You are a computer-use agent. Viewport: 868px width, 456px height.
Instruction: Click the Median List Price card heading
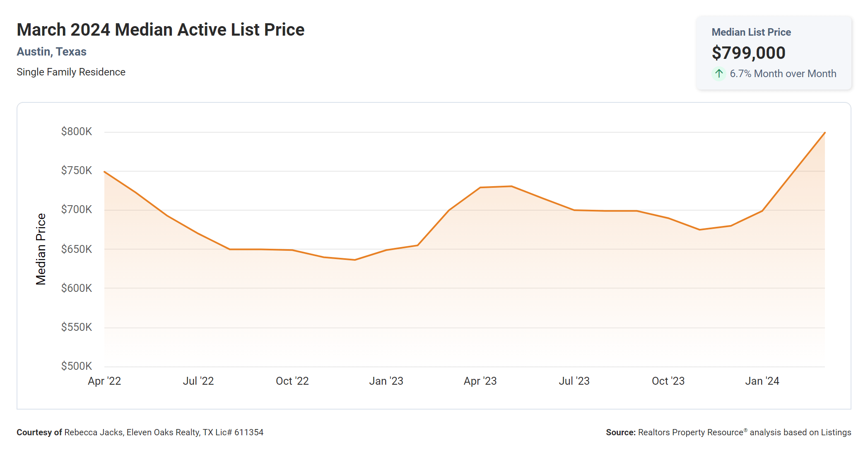pyautogui.click(x=751, y=32)
